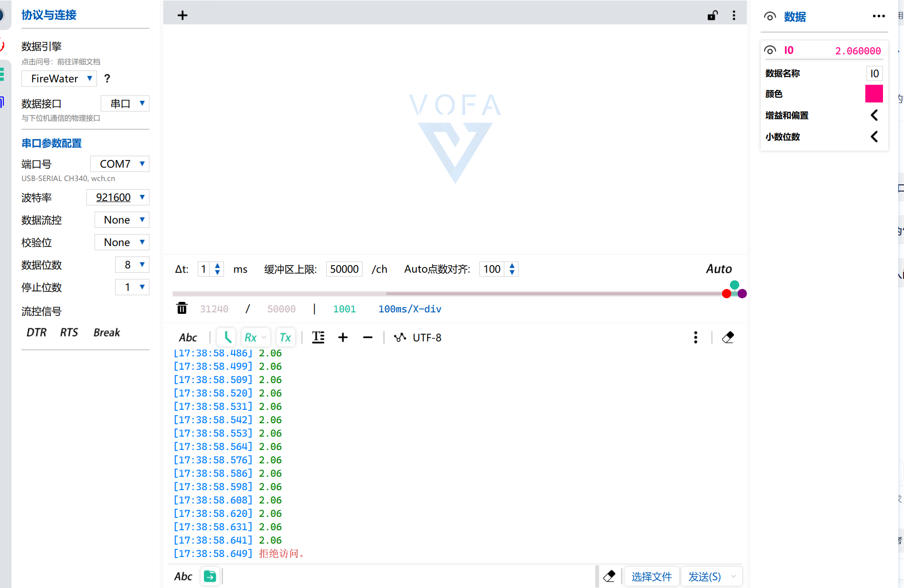Image resolution: width=904 pixels, height=588 pixels.
Task: Toggle the DTR flow control signal
Action: [x=36, y=332]
